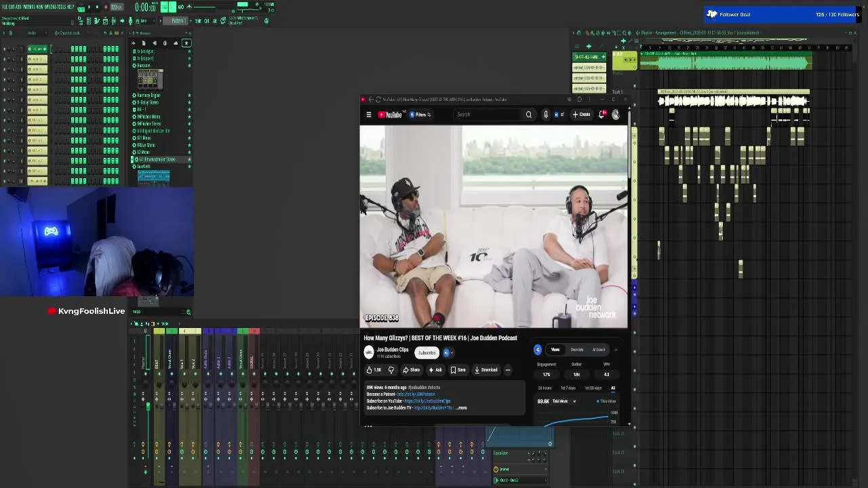
Task: Open dropdown next to Subscribe button
Action: pos(447,352)
